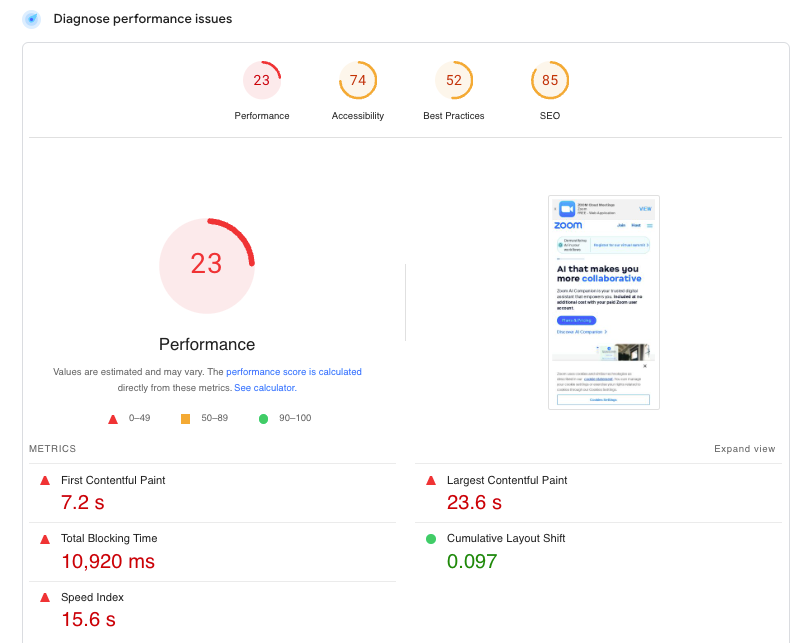Screen dimensions: 810x643
Task: Click the '0.097' value
Action: 472,561
